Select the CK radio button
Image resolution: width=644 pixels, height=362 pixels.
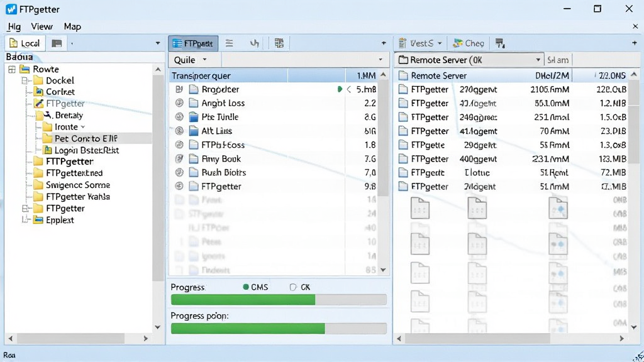click(293, 287)
